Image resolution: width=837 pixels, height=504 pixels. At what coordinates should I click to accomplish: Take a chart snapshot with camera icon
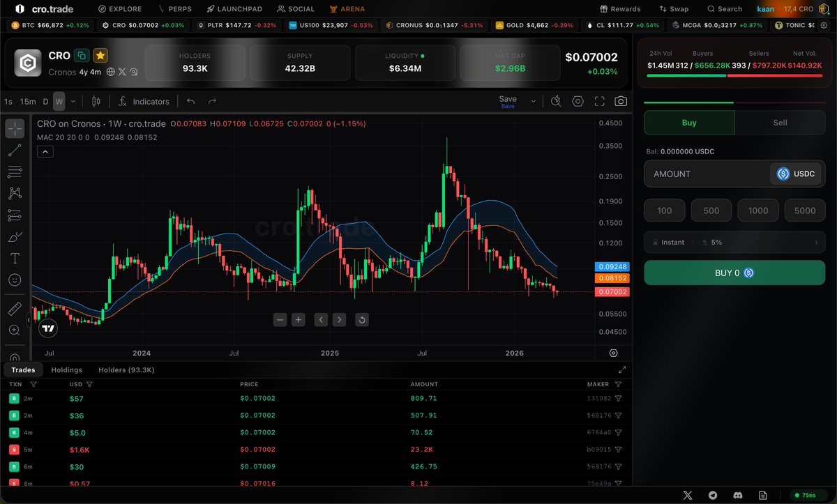coord(620,101)
